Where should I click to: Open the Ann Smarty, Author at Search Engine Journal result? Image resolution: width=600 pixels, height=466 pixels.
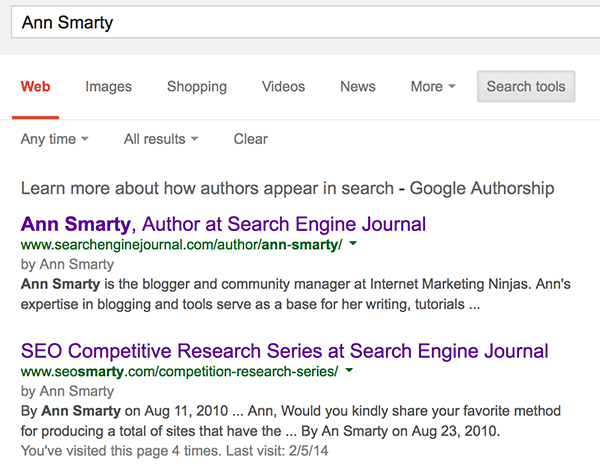click(x=223, y=224)
